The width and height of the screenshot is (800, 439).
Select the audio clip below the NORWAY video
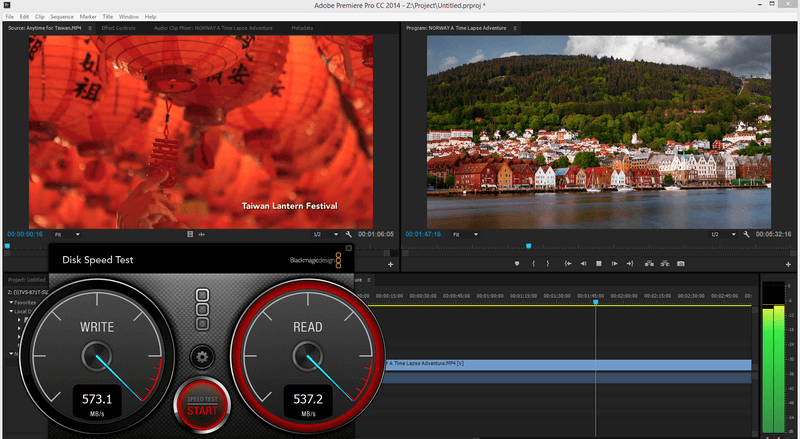click(568, 378)
